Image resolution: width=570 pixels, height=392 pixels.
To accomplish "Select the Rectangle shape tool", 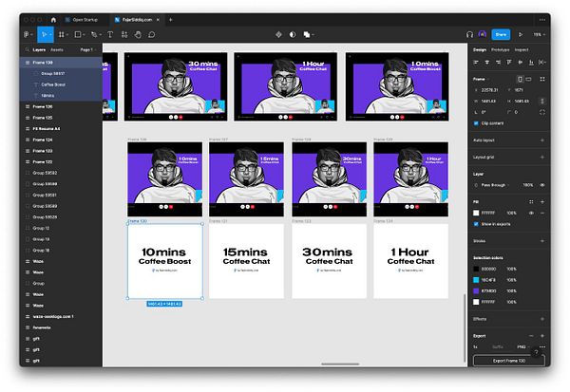I will 78,34.
